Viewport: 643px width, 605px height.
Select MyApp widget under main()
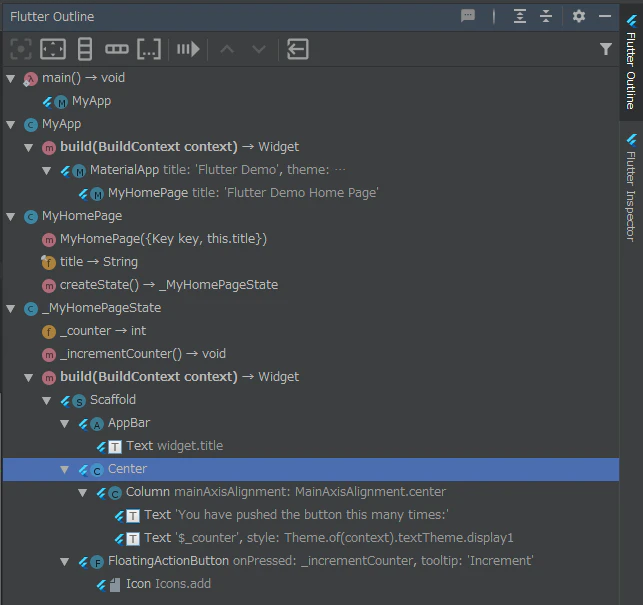coord(310,101)
